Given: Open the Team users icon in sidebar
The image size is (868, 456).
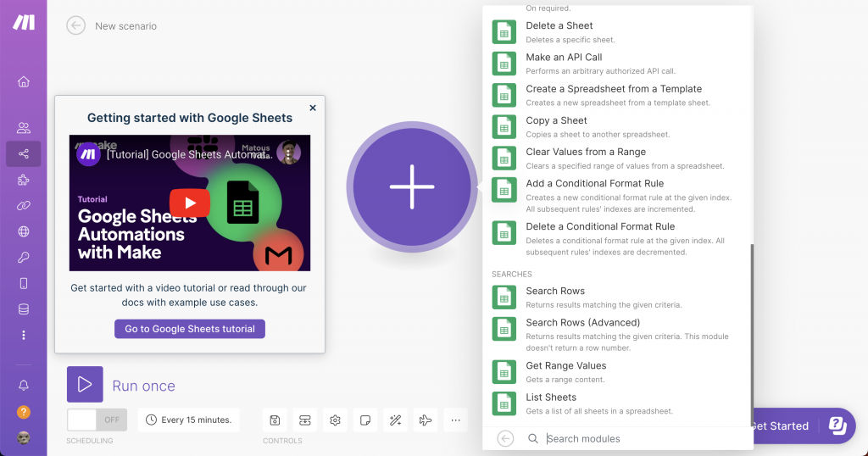Looking at the screenshot, I should click(x=23, y=128).
